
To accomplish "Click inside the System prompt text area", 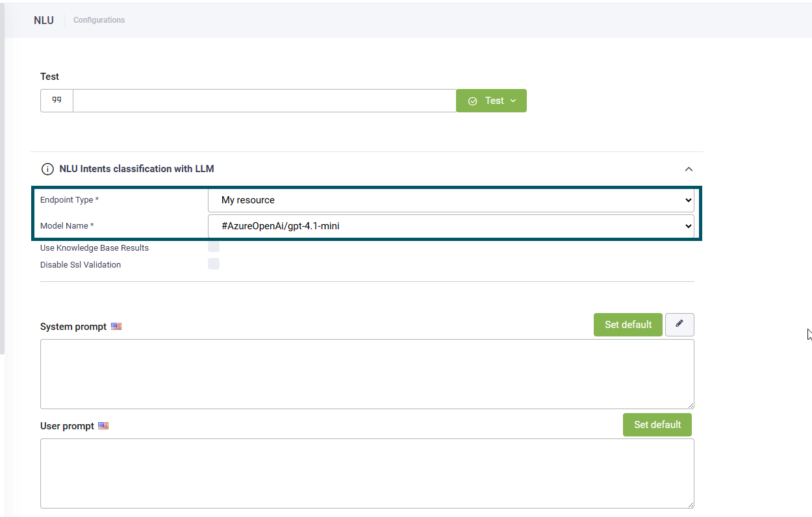I will click(x=367, y=373).
